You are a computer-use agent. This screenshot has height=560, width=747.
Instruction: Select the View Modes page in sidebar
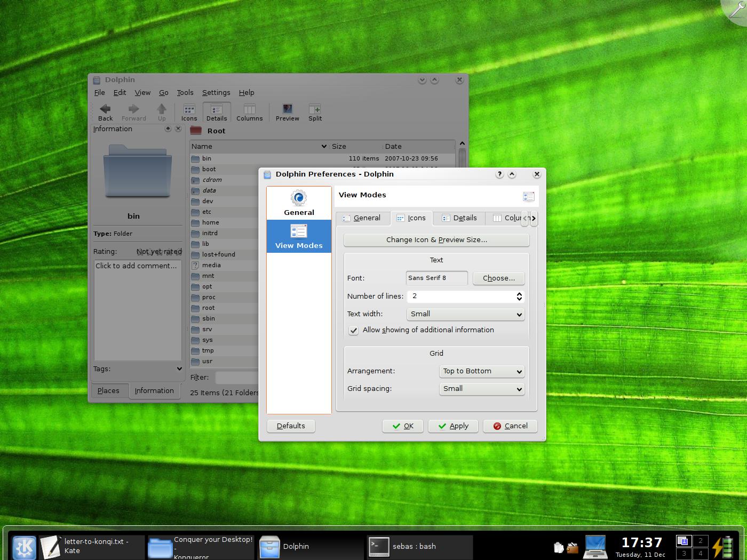point(299,236)
